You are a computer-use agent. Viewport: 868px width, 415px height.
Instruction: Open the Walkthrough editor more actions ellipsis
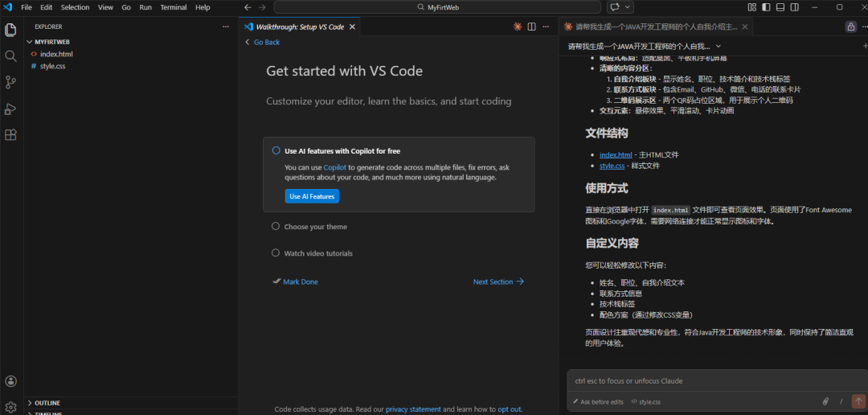coord(546,27)
